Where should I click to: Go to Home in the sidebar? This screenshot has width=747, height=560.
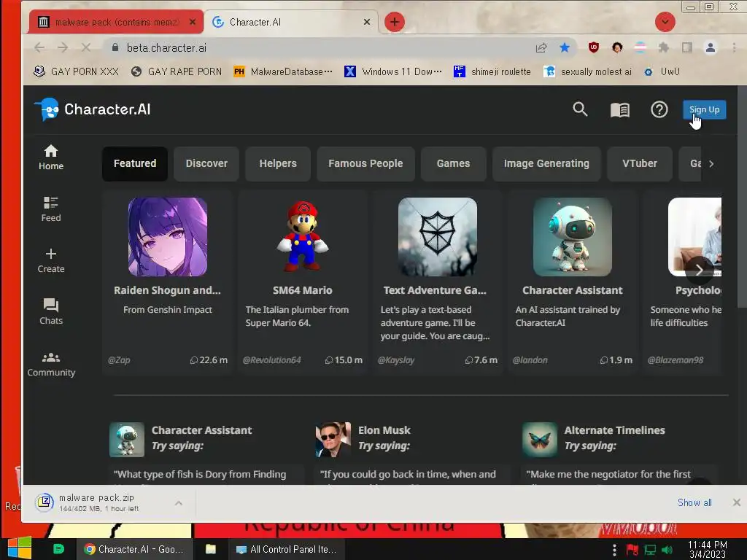[51, 157]
